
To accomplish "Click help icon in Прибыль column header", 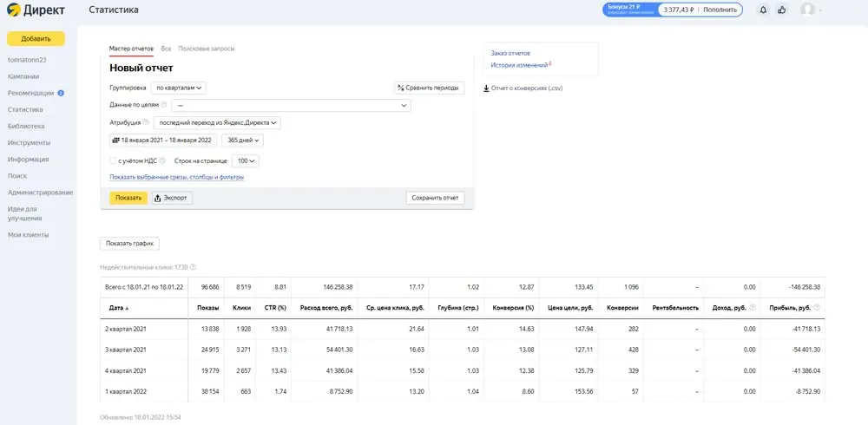I will (817, 307).
